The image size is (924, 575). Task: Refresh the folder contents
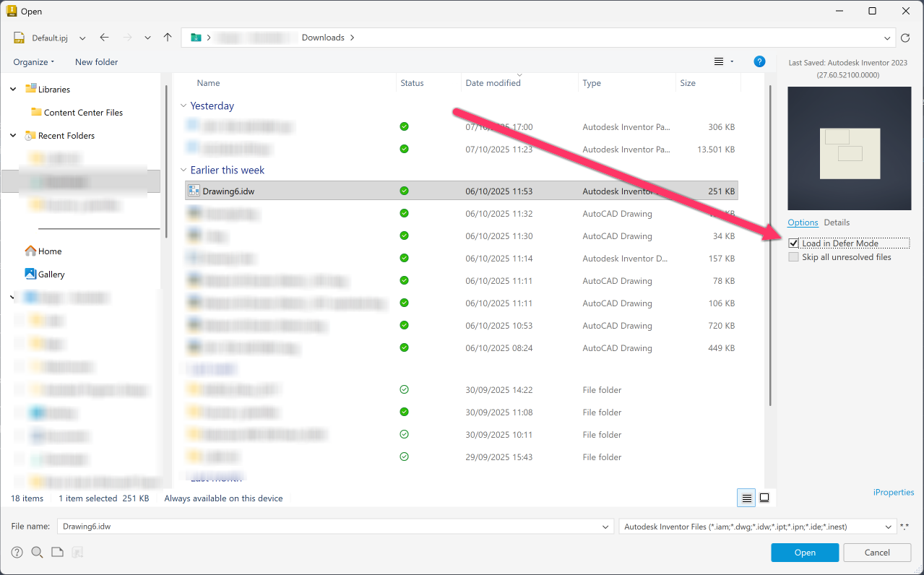pos(906,38)
